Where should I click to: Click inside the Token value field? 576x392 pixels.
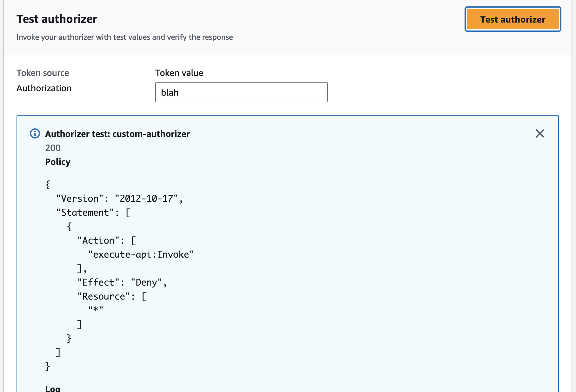(x=241, y=92)
